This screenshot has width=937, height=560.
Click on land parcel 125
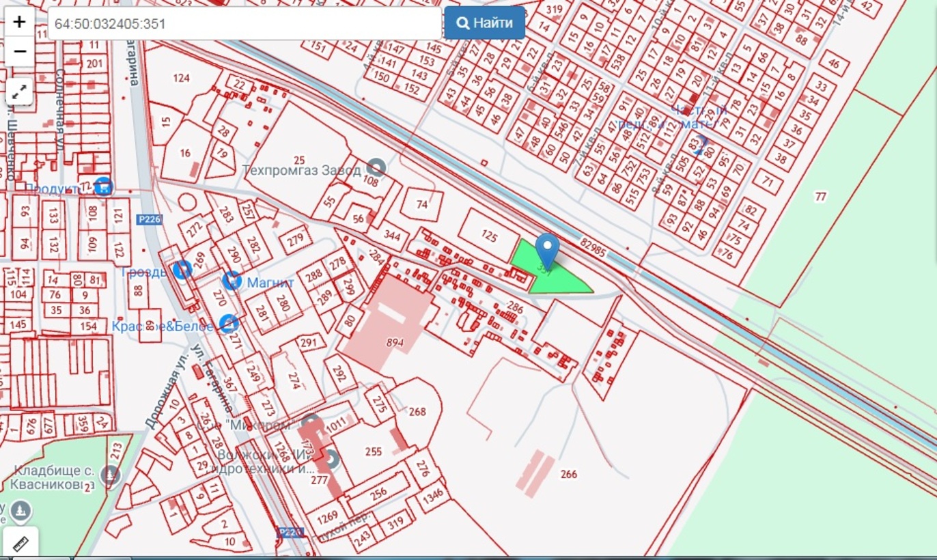click(x=489, y=236)
